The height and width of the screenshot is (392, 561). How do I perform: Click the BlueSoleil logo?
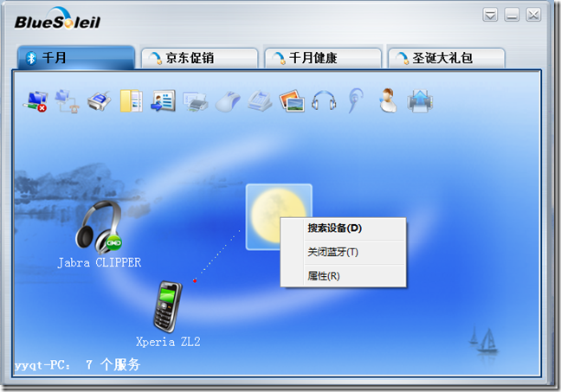[58, 19]
